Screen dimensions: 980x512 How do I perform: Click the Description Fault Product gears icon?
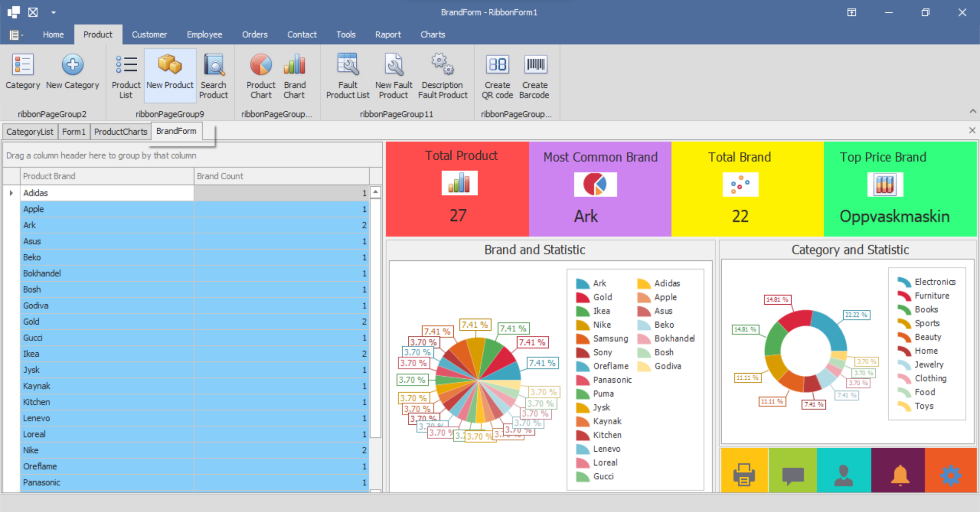pos(442,65)
